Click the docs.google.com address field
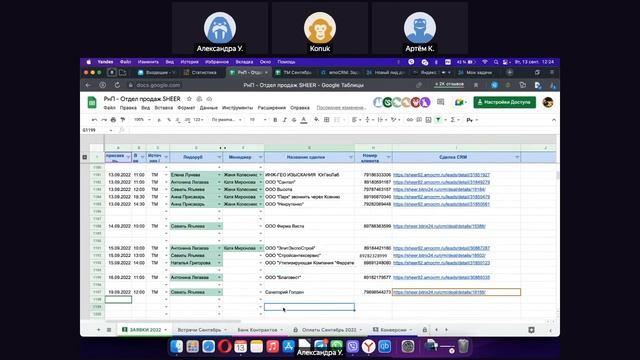 pyautogui.click(x=158, y=85)
